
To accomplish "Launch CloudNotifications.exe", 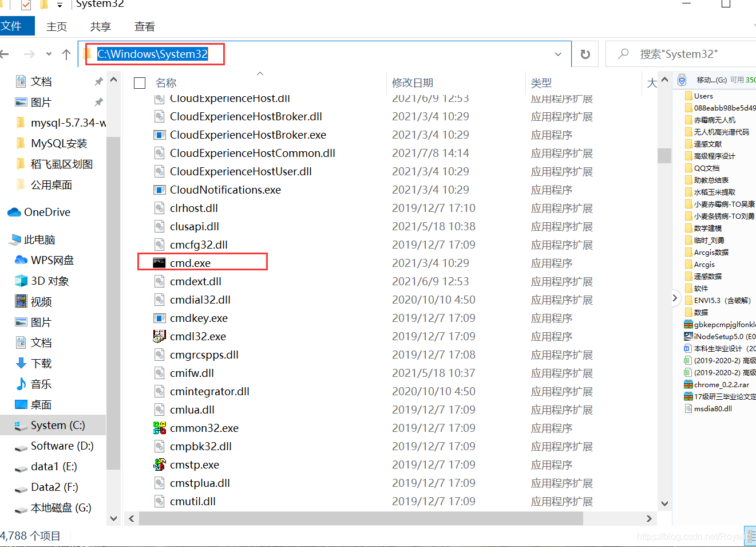I will click(x=225, y=190).
